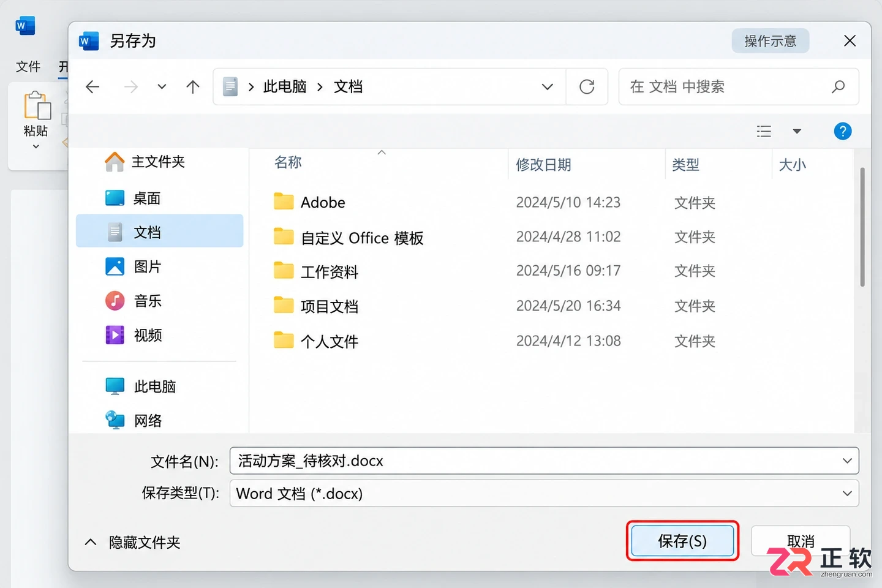Click the document icon in address bar
The width and height of the screenshot is (882, 588).
tap(230, 87)
